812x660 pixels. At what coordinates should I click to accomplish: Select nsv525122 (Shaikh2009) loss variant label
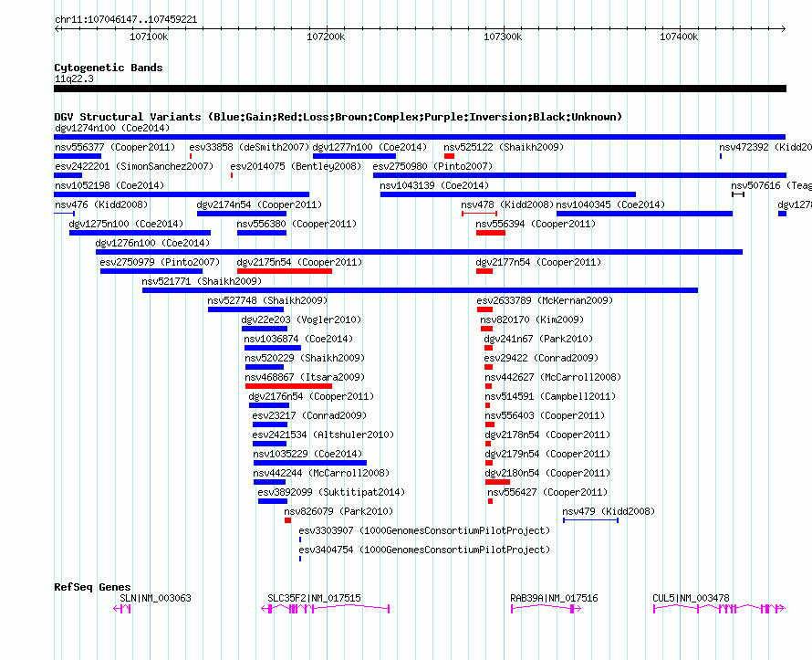coord(504,147)
